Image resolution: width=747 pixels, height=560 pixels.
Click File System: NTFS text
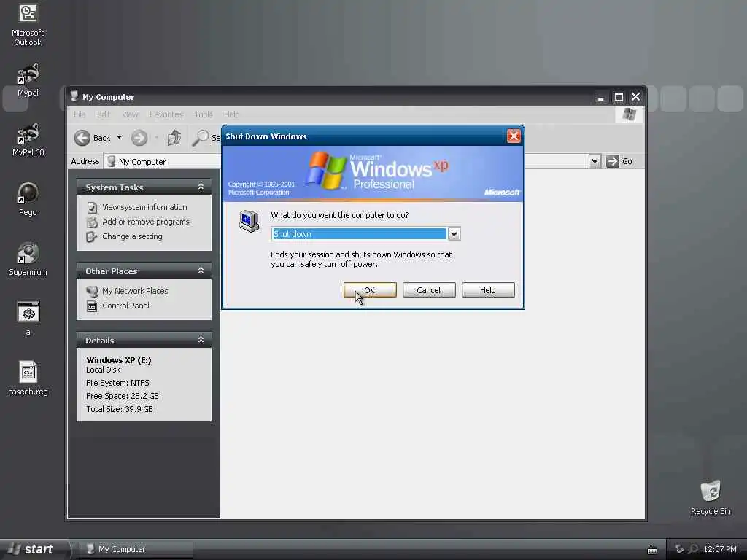click(x=117, y=383)
